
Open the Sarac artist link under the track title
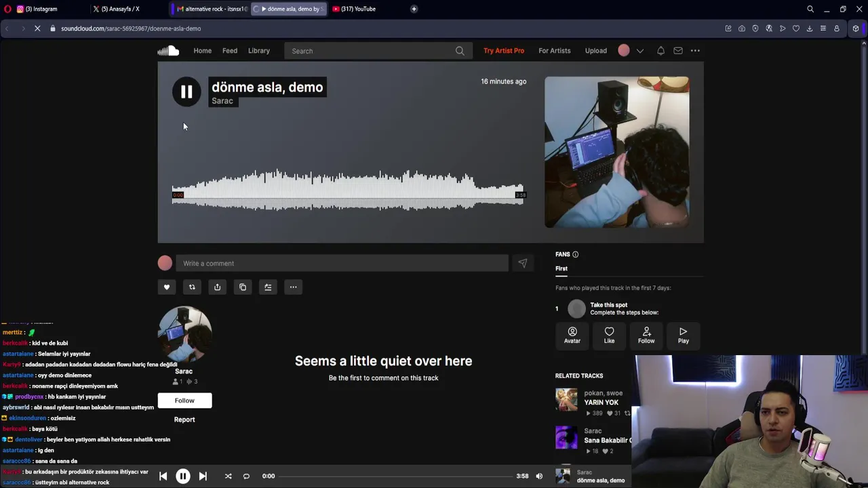[x=222, y=101]
